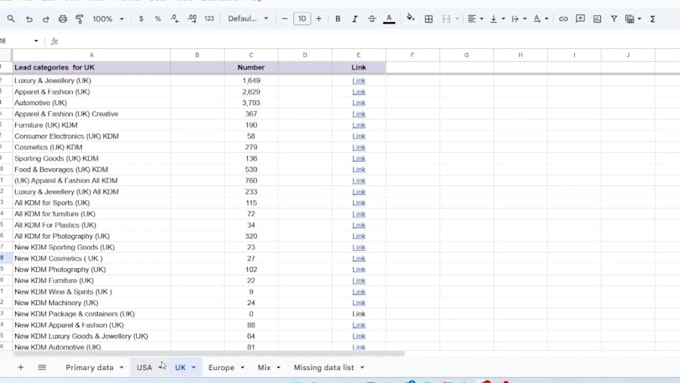Click the merge cells icon

coord(446,19)
